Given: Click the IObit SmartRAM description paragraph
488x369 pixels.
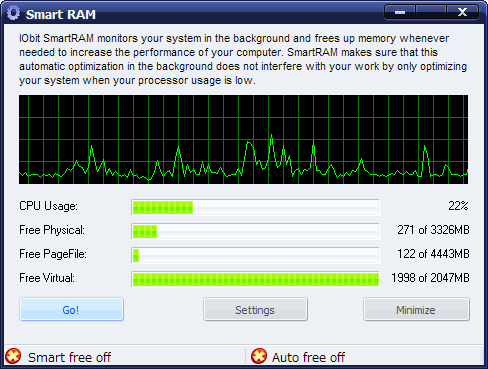Looking at the screenshot, I should pyautogui.click(x=243, y=59).
